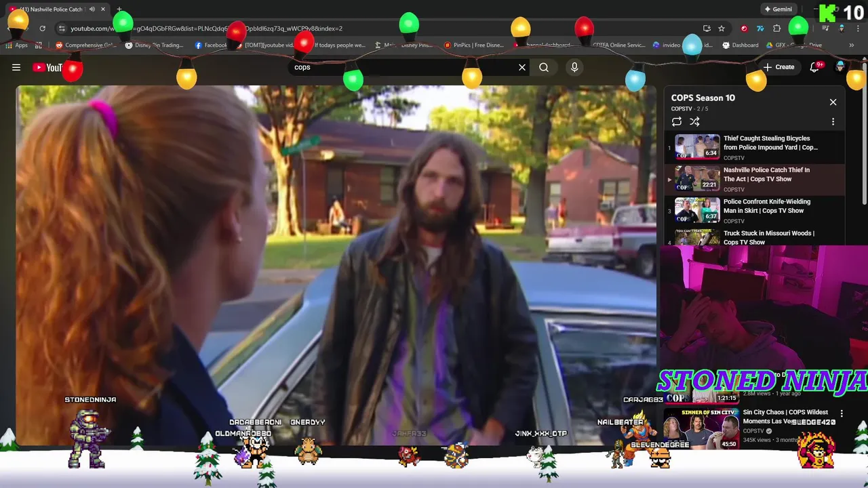The height and width of the screenshot is (488, 868).
Task: Click the 6:34 bicycle thief thumbnail
Action: point(697,147)
